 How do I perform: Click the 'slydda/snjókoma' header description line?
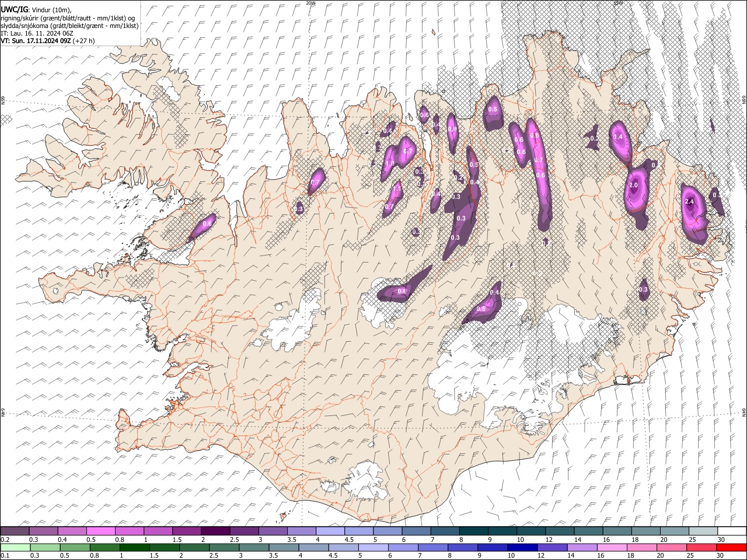[69, 25]
